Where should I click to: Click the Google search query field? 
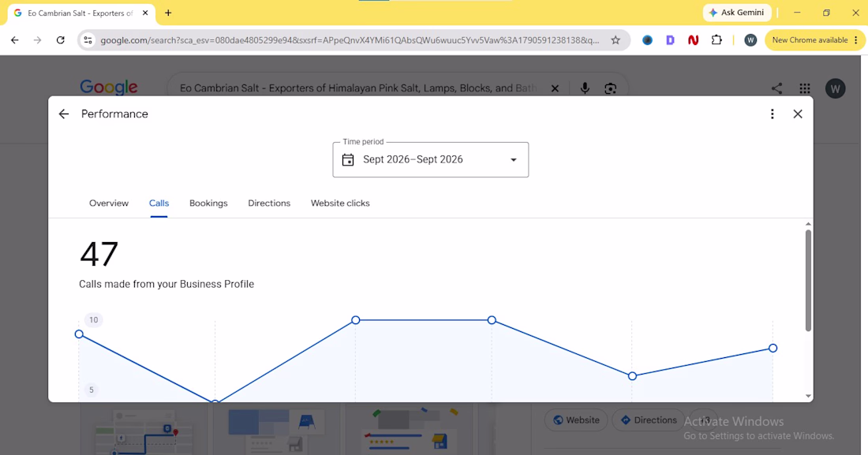click(358, 88)
